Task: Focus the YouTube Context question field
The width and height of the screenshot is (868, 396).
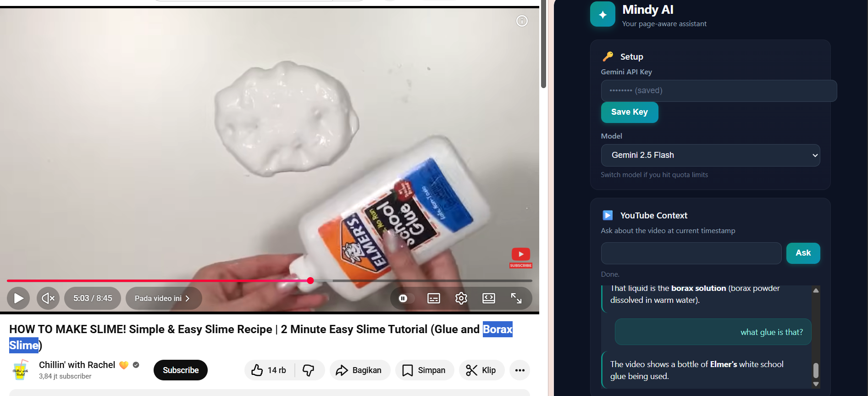Action: (x=691, y=253)
